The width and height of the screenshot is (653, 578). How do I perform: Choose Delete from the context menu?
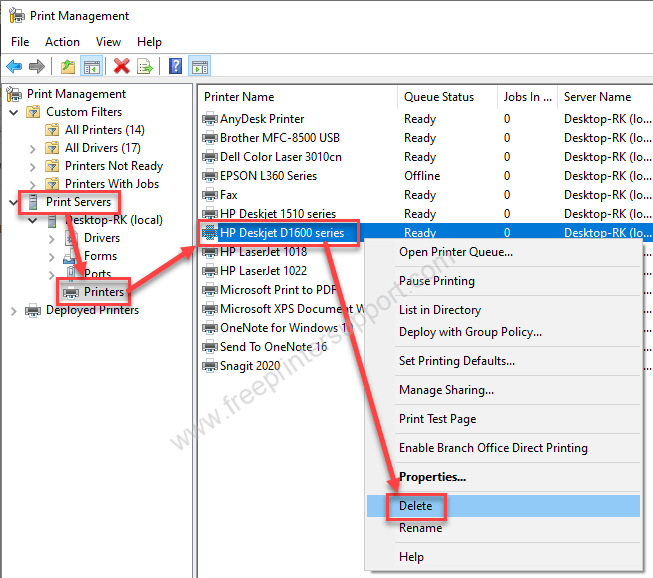pyautogui.click(x=503, y=506)
